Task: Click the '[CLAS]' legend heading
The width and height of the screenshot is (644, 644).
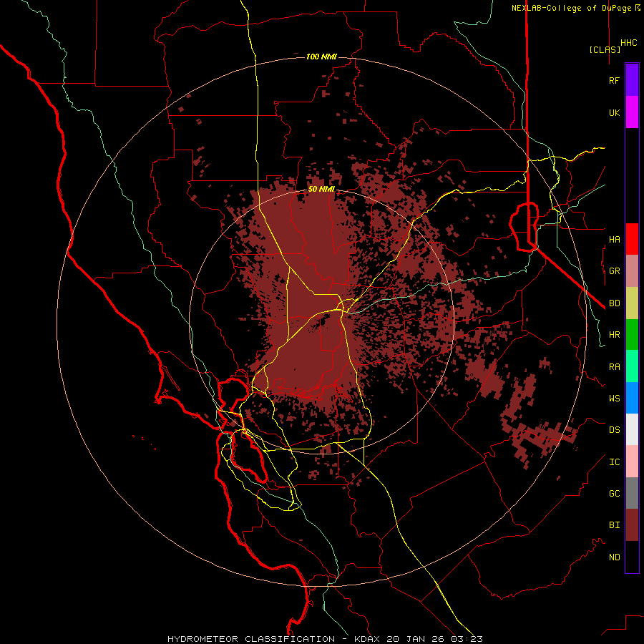Action: [605, 49]
